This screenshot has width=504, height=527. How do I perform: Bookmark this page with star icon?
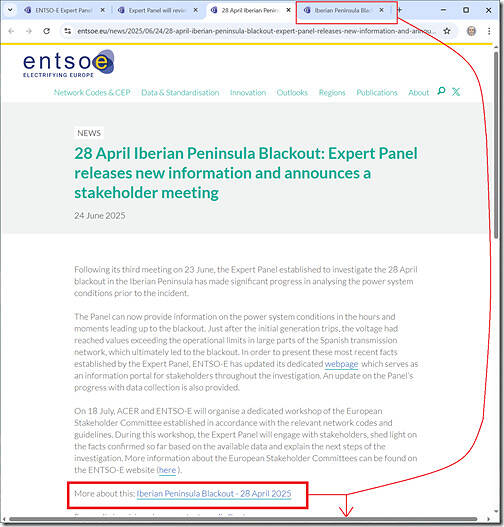tap(447, 31)
